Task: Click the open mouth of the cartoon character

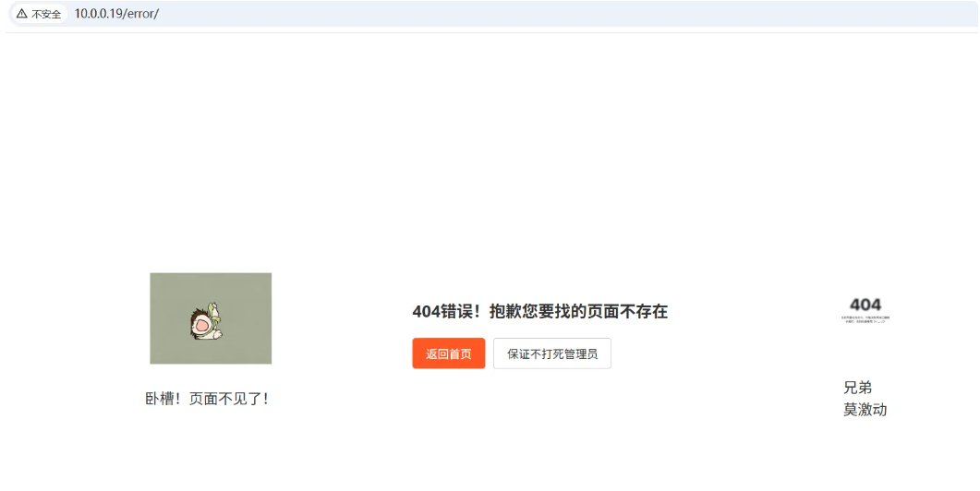Action: point(202,326)
